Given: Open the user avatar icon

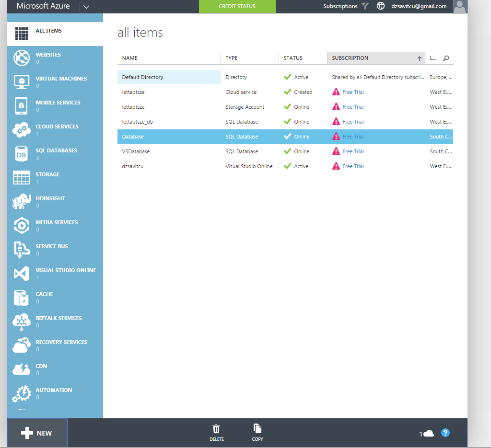Looking at the screenshot, I should 460,6.
